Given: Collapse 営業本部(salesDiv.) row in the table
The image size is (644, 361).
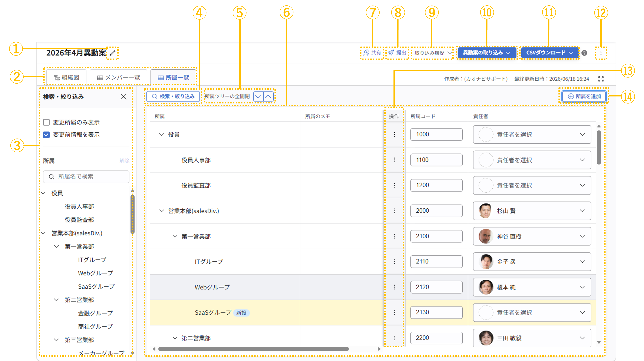Looking at the screenshot, I should (162, 211).
